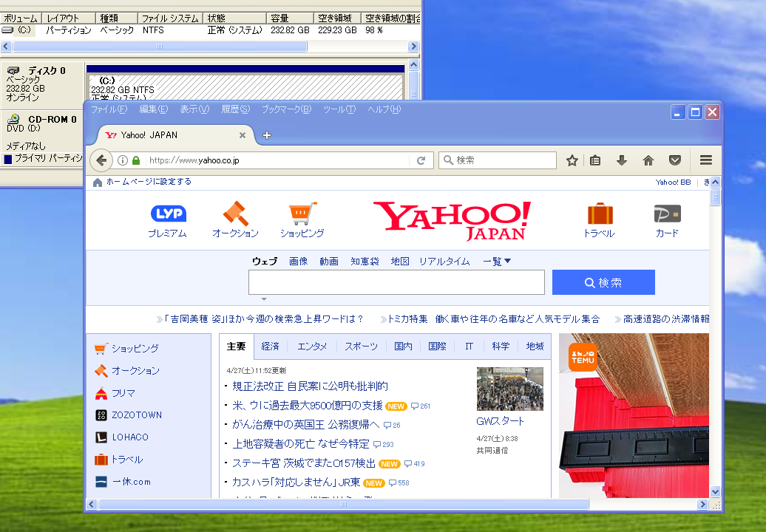Open the auction hammer icon at top

point(236,214)
